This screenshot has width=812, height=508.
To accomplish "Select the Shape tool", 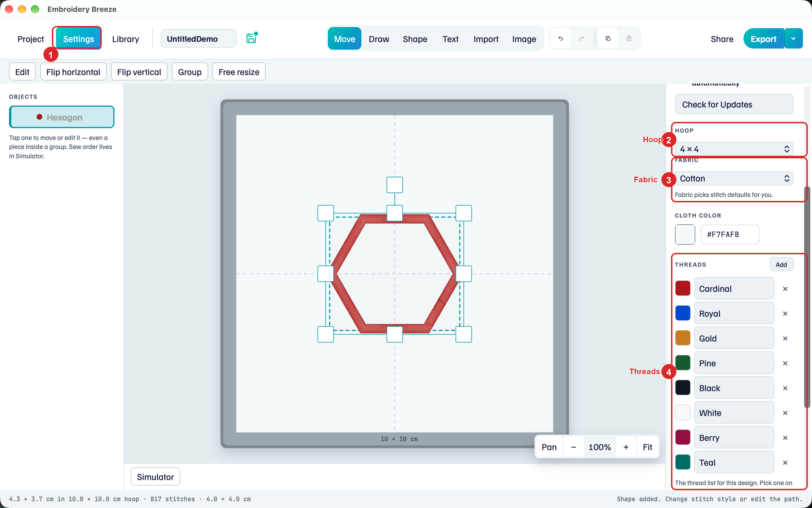I will pyautogui.click(x=415, y=39).
